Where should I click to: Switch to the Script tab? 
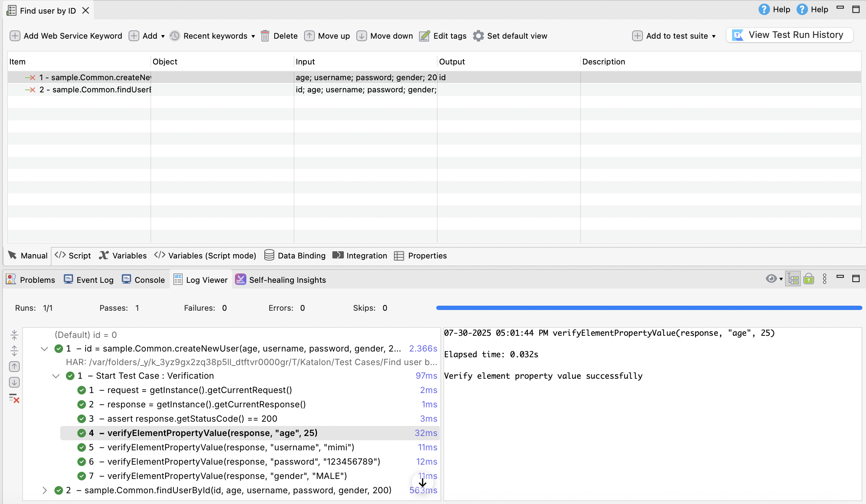tap(73, 256)
